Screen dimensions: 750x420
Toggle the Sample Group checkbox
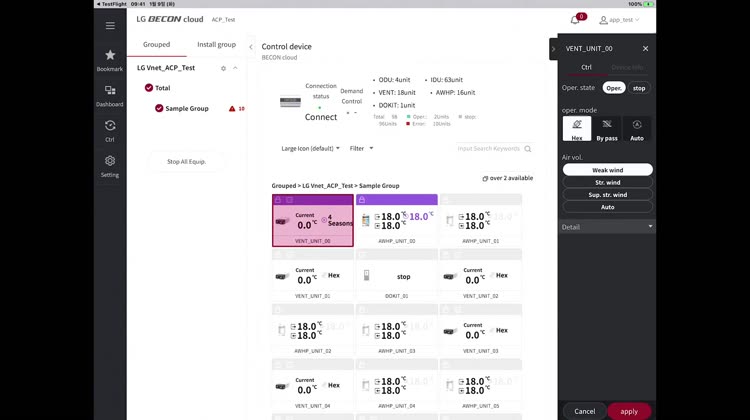click(x=159, y=108)
